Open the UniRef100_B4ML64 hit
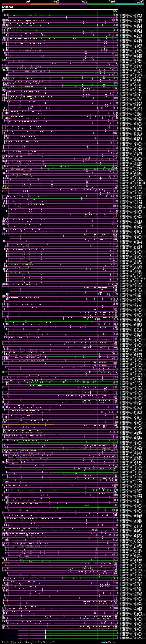This screenshot has height=644, width=146. [x=131, y=108]
